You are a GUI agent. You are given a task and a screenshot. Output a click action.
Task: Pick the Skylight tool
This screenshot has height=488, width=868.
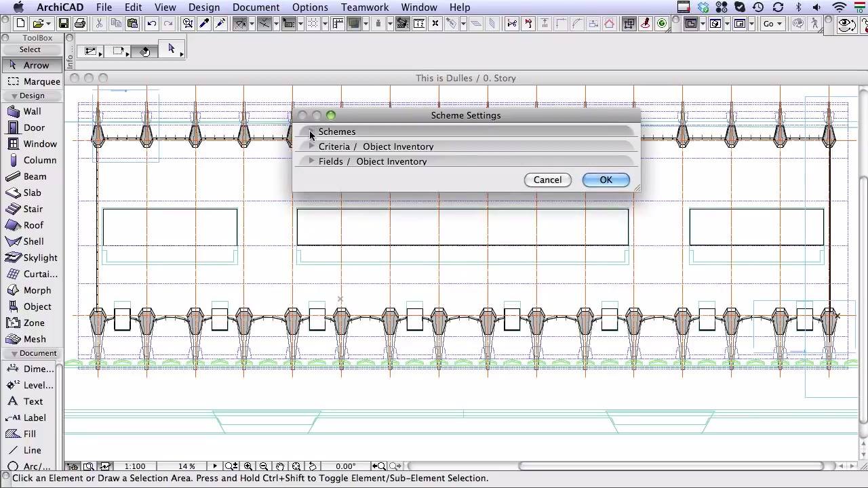point(32,258)
